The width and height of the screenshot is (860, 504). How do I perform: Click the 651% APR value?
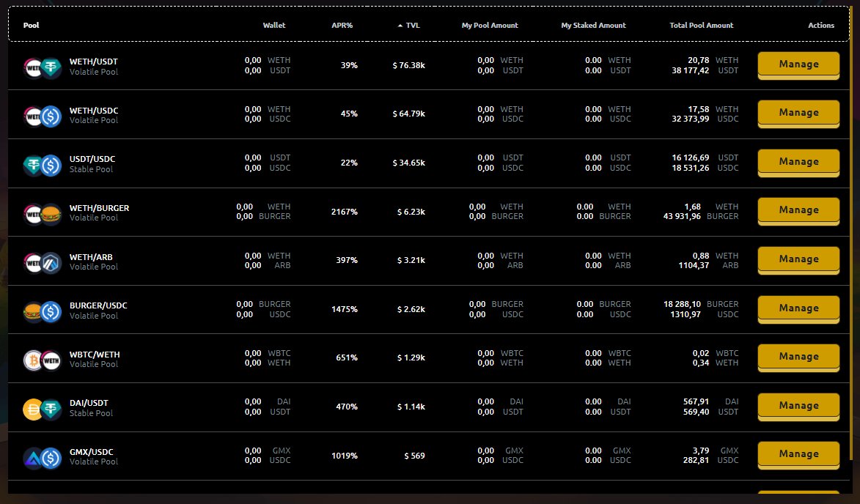347,358
